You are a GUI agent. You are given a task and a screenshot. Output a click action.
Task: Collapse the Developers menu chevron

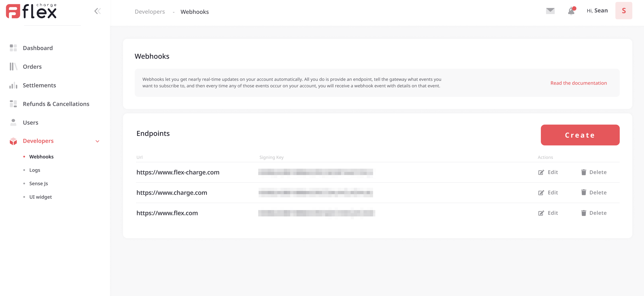[x=97, y=141]
